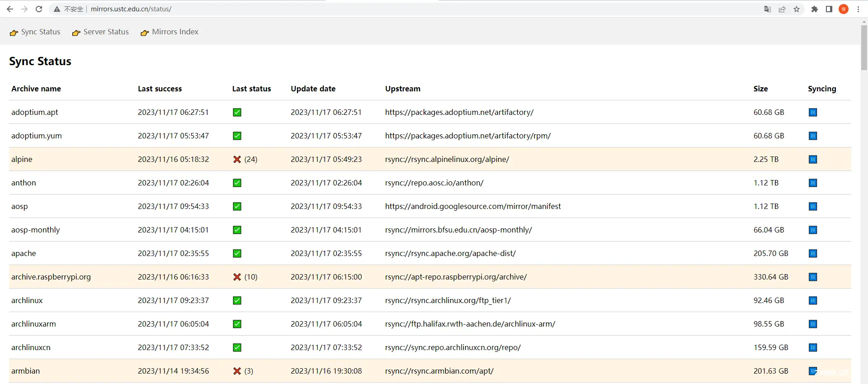Click the green check status for aosp-monthly
The height and width of the screenshot is (384, 868).
237,230
